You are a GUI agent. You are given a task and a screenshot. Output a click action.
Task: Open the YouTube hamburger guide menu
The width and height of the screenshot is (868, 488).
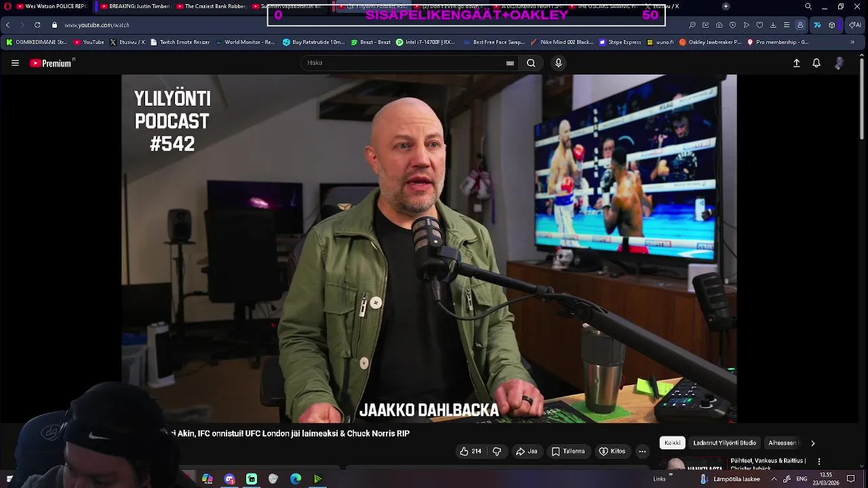coord(15,63)
